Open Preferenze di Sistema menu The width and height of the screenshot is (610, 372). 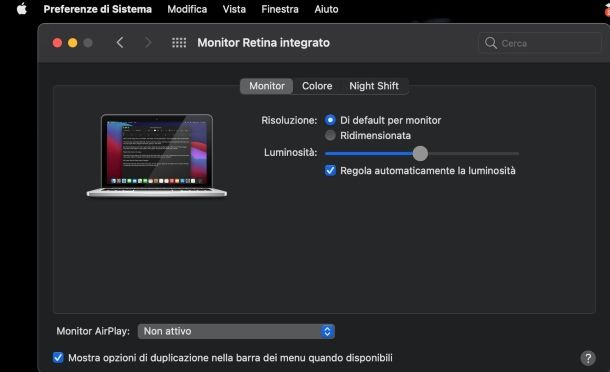pyautogui.click(x=98, y=9)
